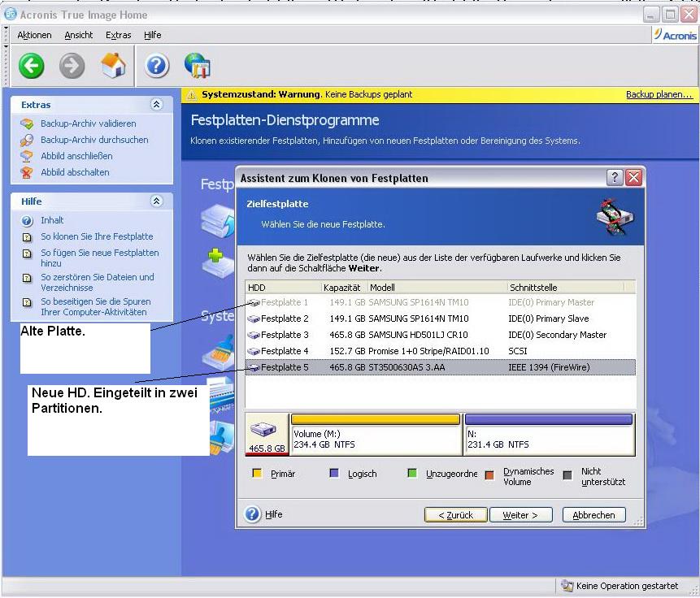Sort by the HDD column header
Screen dimensions: 700x598
pos(284,288)
